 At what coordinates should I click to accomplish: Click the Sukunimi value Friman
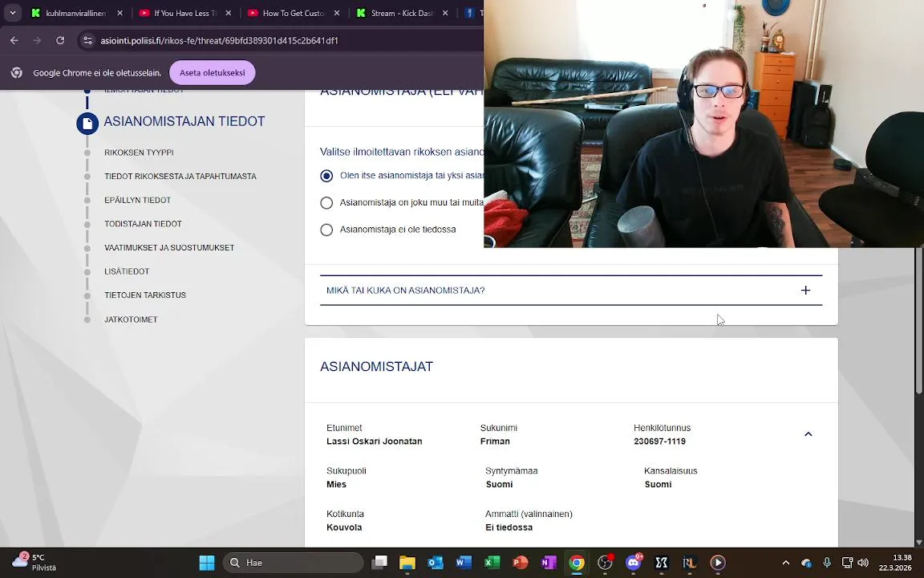point(495,442)
